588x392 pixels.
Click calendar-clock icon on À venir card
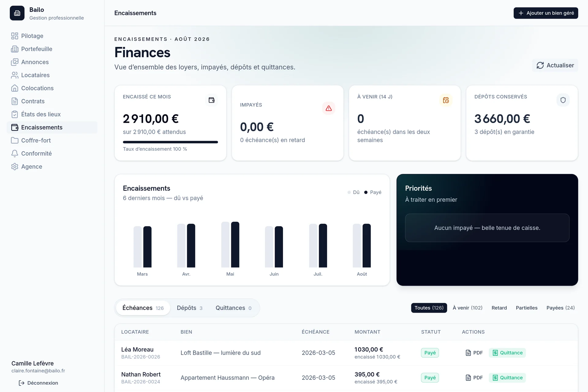(446, 100)
